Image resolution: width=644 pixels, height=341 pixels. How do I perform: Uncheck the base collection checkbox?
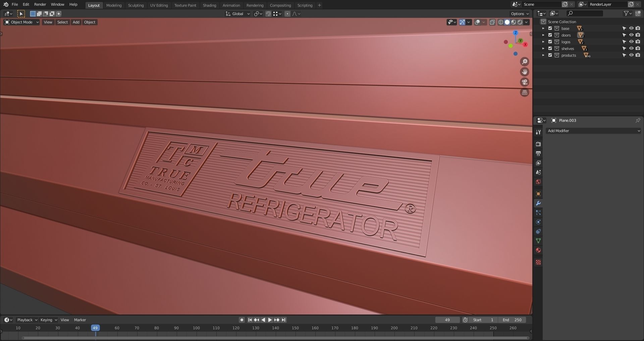point(550,29)
